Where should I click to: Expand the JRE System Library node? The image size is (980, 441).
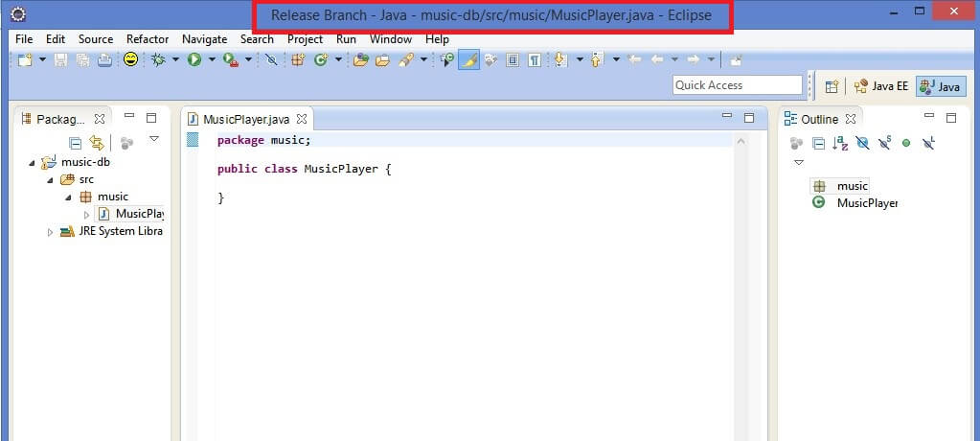[x=50, y=232]
